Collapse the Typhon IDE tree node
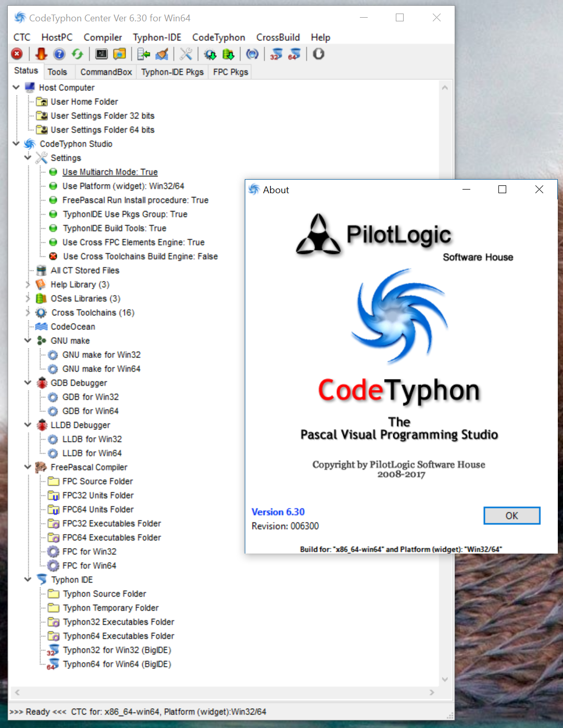The height and width of the screenshot is (728, 563). [28, 579]
